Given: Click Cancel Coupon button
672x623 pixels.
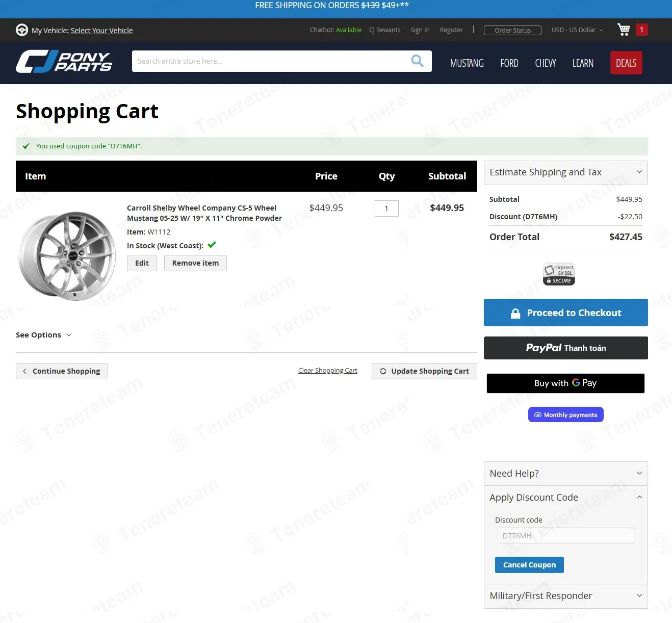Looking at the screenshot, I should 529,565.
